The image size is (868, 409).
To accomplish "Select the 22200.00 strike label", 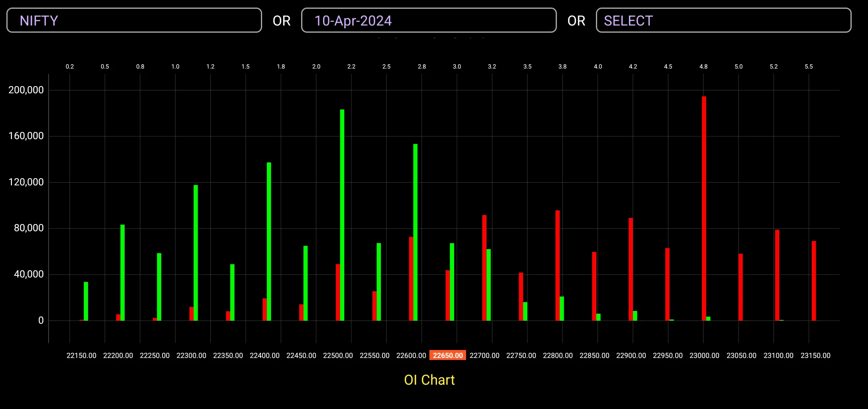I will point(118,355).
